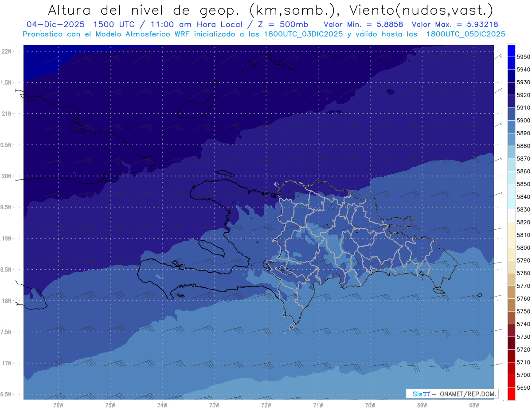Click the 5780 legend value

click(524, 273)
